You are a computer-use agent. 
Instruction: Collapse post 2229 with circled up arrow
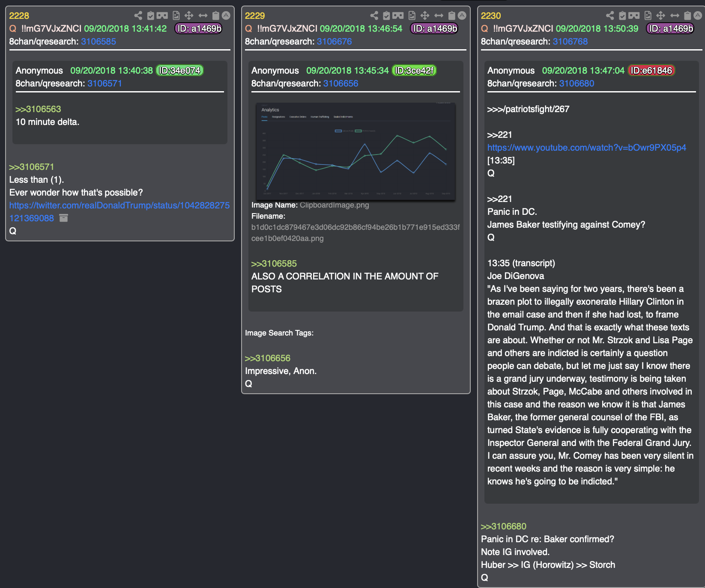462,16
